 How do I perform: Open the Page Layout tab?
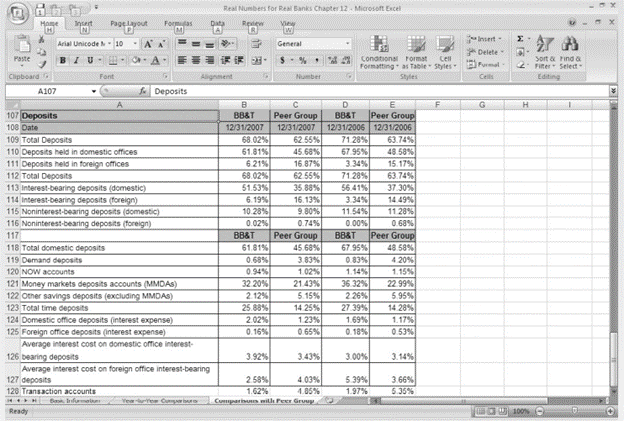coord(129,24)
